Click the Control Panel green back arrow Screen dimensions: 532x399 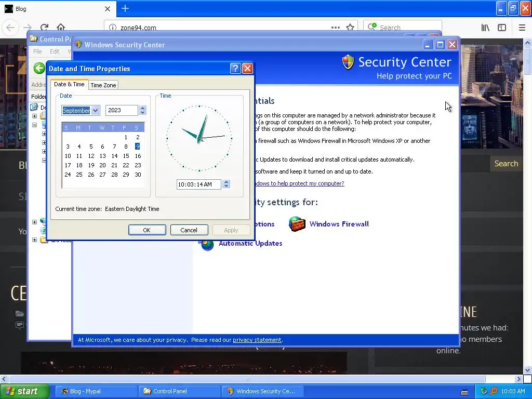(x=39, y=68)
